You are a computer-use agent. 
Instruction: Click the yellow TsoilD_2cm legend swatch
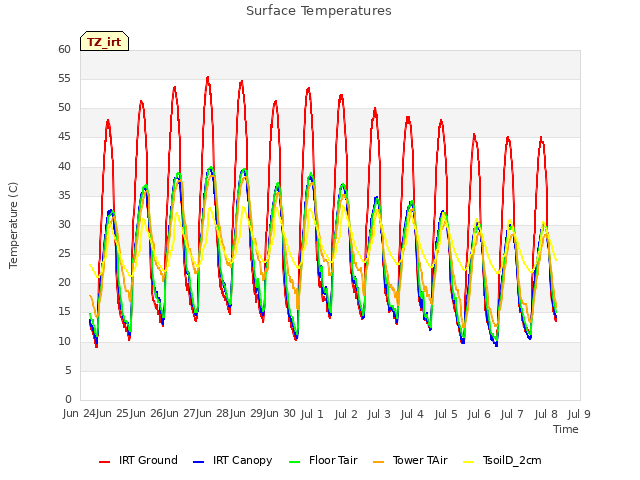click(x=469, y=462)
